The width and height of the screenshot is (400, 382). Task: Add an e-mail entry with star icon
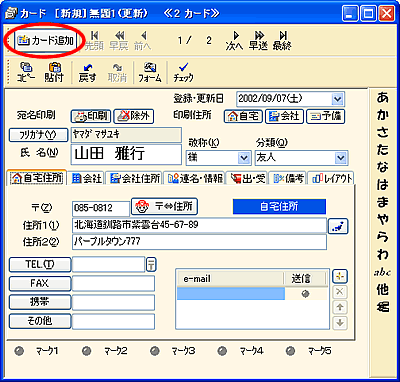click(x=340, y=276)
